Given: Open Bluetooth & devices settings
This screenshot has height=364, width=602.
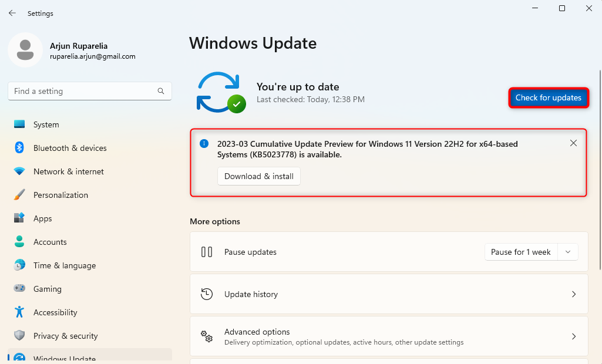Looking at the screenshot, I should (x=90, y=148).
